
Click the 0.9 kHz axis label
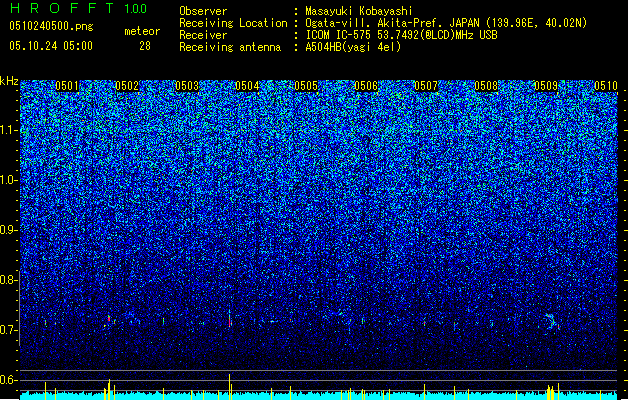tap(8, 230)
